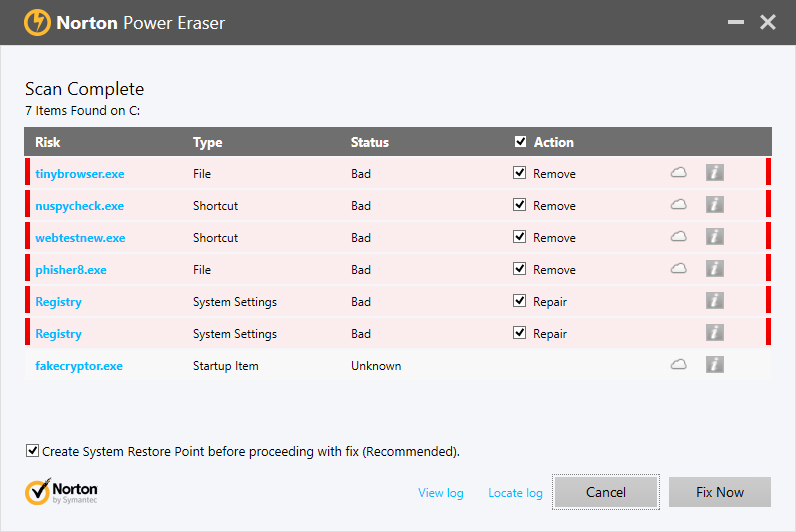
Task: Open the nuspycheck.exe risk link
Action: pos(80,206)
